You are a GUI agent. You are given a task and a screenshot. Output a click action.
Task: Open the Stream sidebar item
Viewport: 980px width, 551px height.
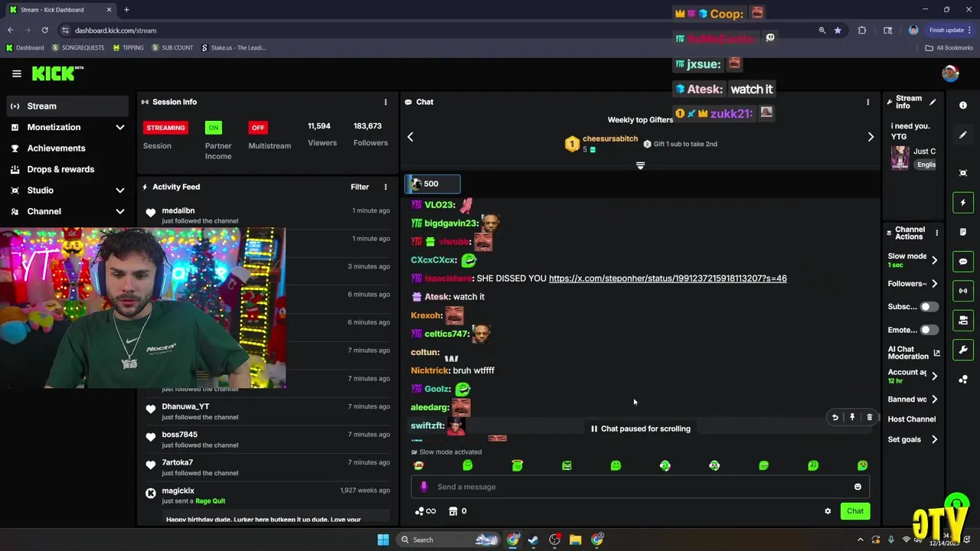(67, 106)
